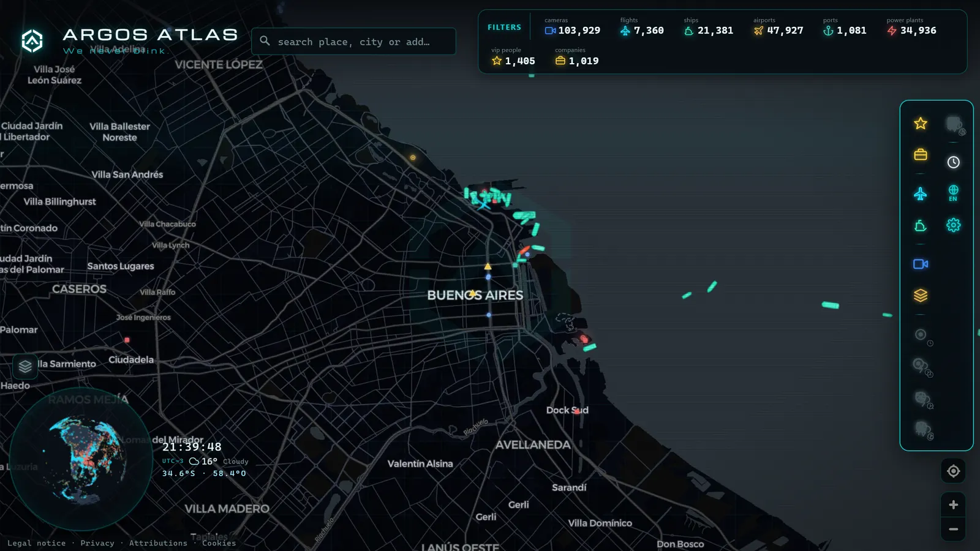Viewport: 980px width, 551px height.
Task: Select the airplane flights icon in sidebar
Action: coord(920,194)
